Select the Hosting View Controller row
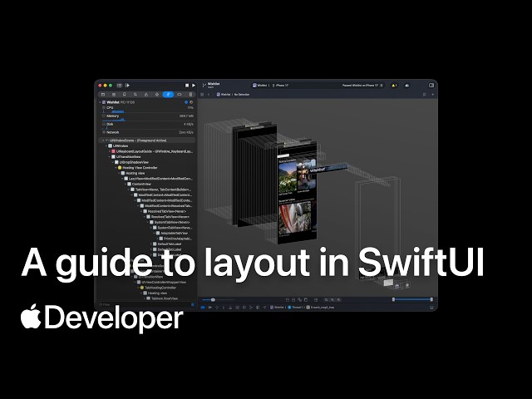The width and height of the screenshot is (532, 399). [x=137, y=168]
